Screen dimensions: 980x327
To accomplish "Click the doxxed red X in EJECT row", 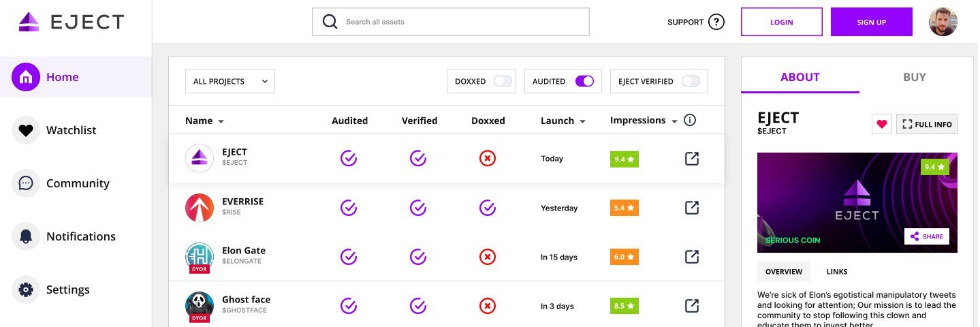I will (x=488, y=159).
